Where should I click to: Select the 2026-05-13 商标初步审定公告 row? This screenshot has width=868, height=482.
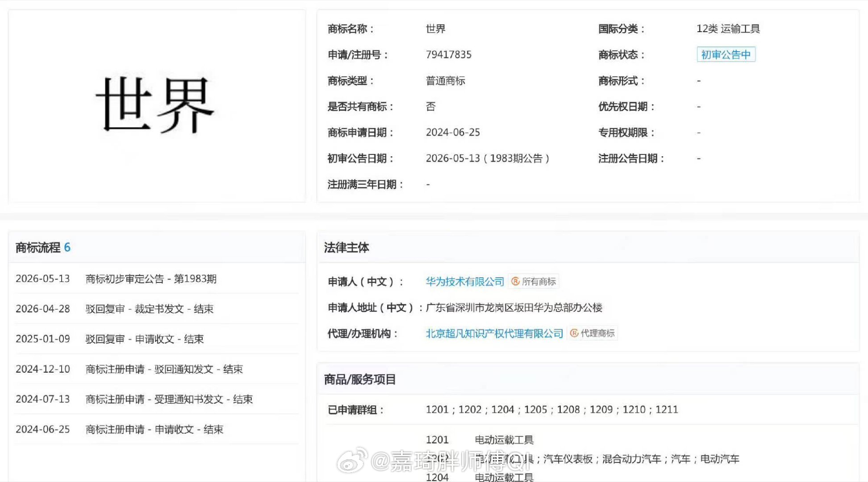coord(156,279)
